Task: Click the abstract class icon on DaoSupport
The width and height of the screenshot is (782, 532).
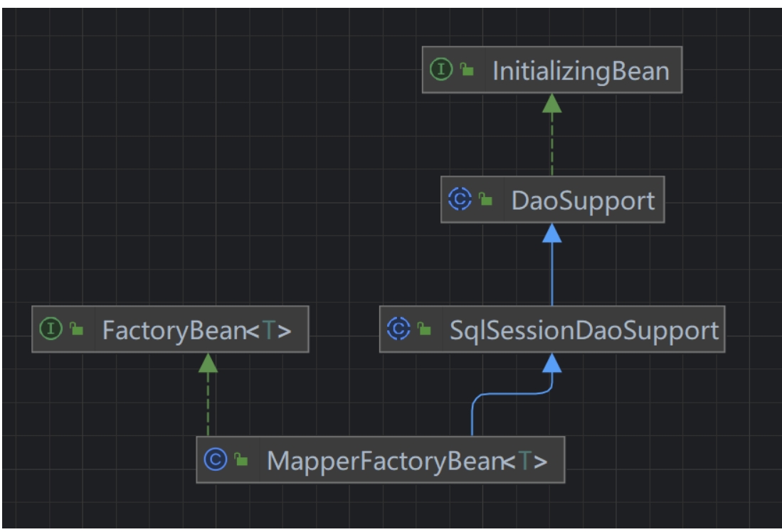Action: tap(460, 201)
